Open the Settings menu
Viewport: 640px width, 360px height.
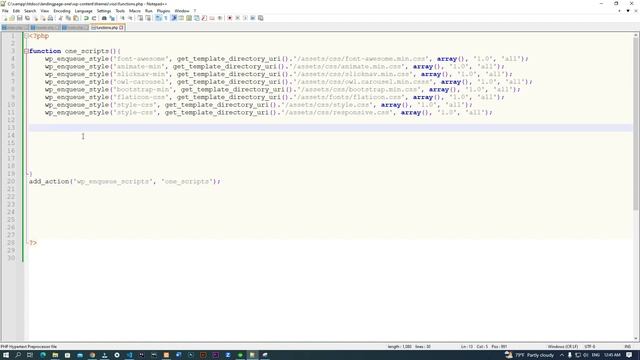[104, 11]
